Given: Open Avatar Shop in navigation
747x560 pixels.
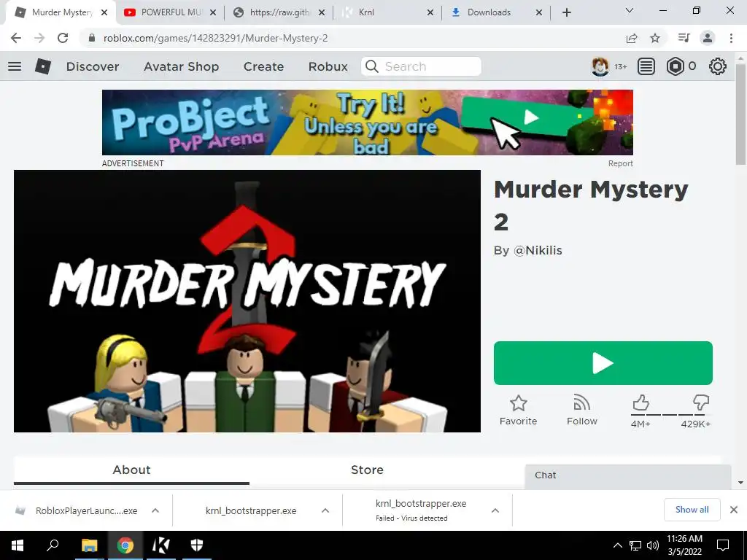Looking at the screenshot, I should click(x=181, y=66).
